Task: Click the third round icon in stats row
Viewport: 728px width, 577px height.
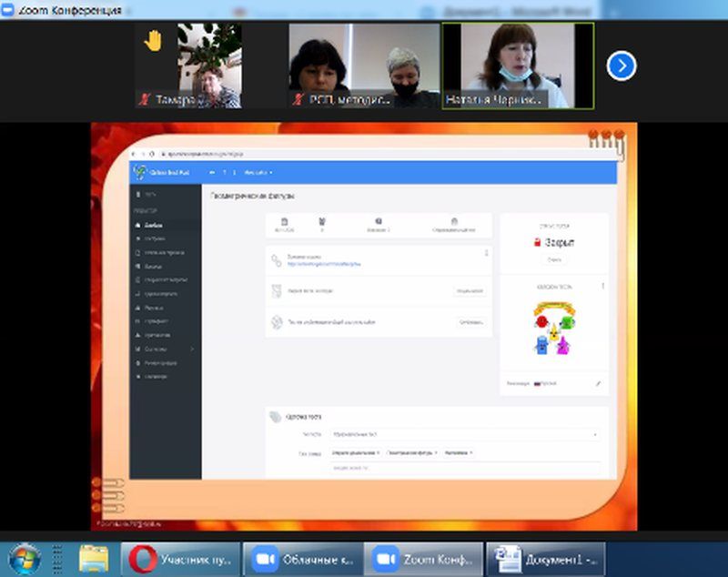Action: (x=379, y=221)
